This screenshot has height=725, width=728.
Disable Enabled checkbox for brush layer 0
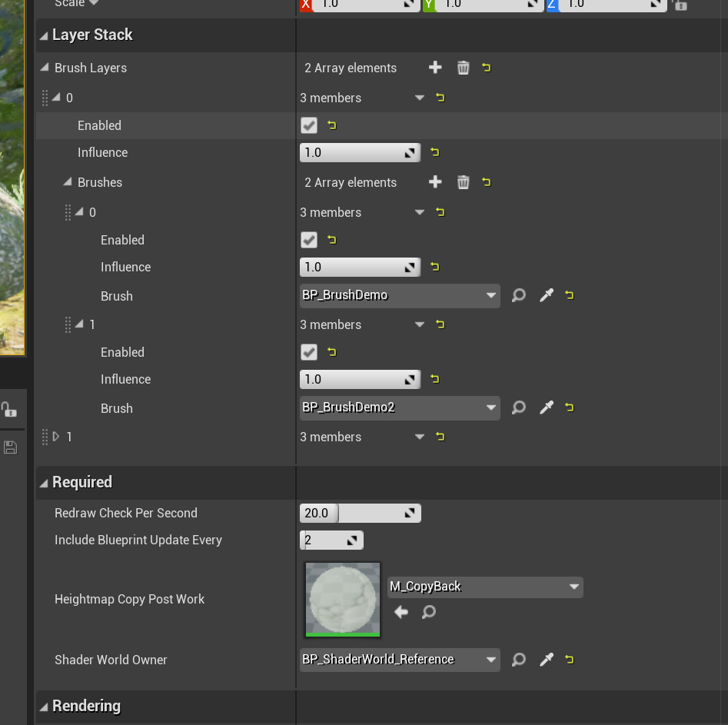[309, 125]
